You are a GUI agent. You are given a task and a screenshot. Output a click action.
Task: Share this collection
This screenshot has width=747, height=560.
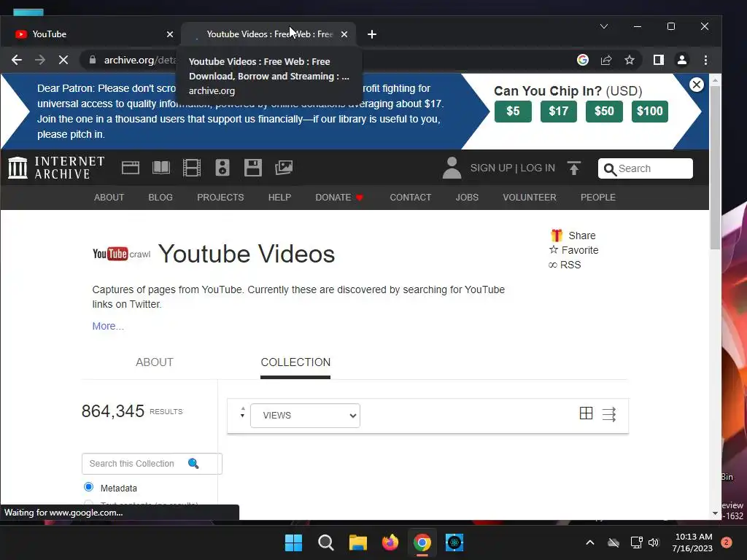(573, 236)
